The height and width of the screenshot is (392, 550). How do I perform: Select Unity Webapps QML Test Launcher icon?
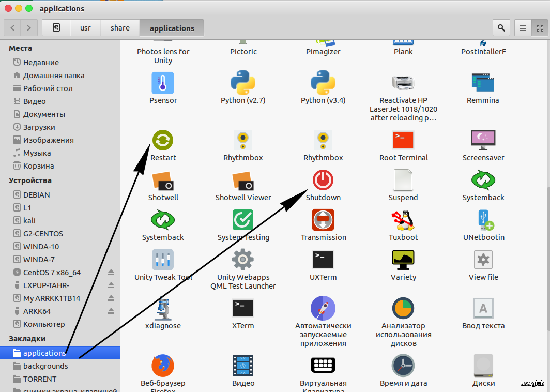tap(243, 260)
